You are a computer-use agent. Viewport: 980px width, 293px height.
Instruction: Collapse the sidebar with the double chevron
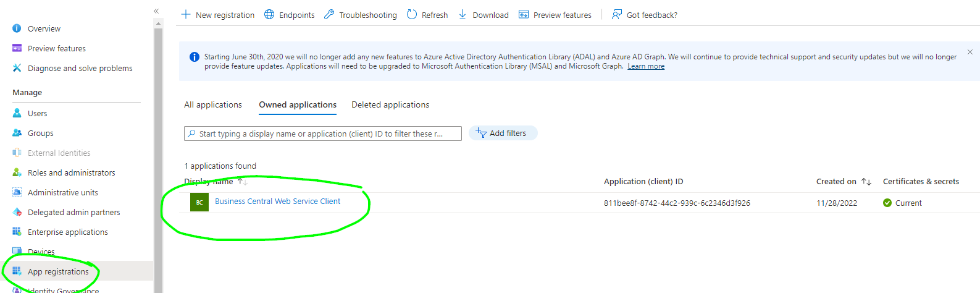tap(156, 11)
